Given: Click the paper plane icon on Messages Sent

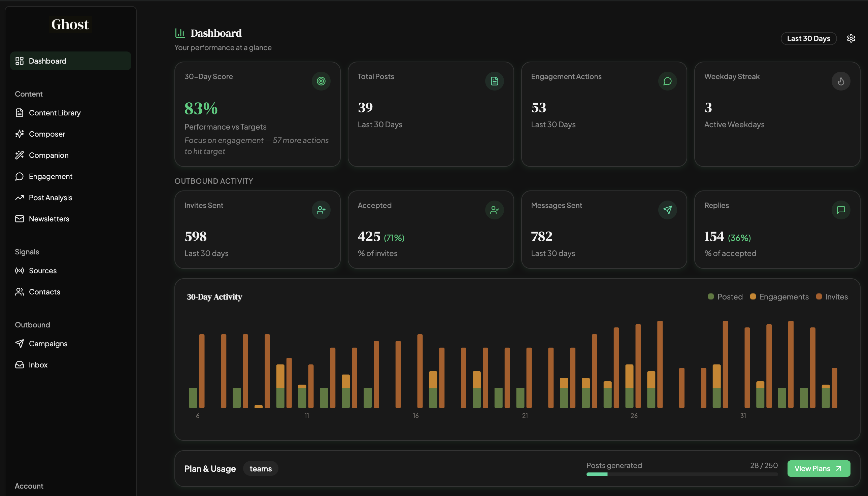Looking at the screenshot, I should point(667,210).
